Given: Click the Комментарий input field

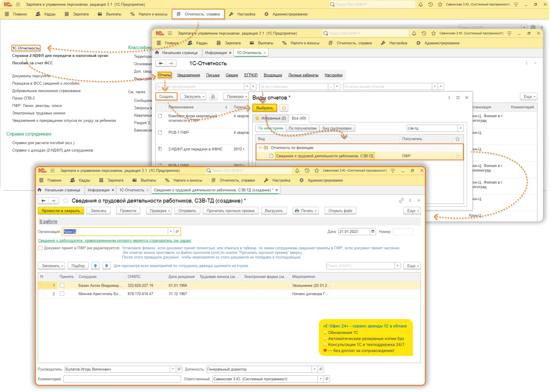Looking at the screenshot, I should (122, 379).
